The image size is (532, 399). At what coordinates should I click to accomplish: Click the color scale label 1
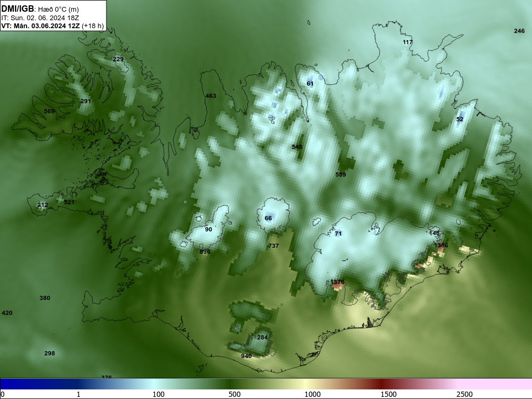coord(78,394)
